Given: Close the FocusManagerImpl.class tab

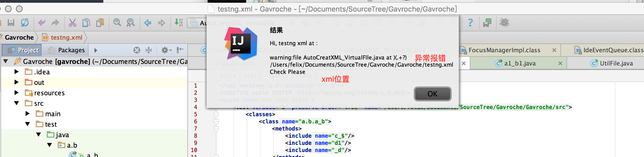Looking at the screenshot, I should pyautogui.click(x=554, y=50).
